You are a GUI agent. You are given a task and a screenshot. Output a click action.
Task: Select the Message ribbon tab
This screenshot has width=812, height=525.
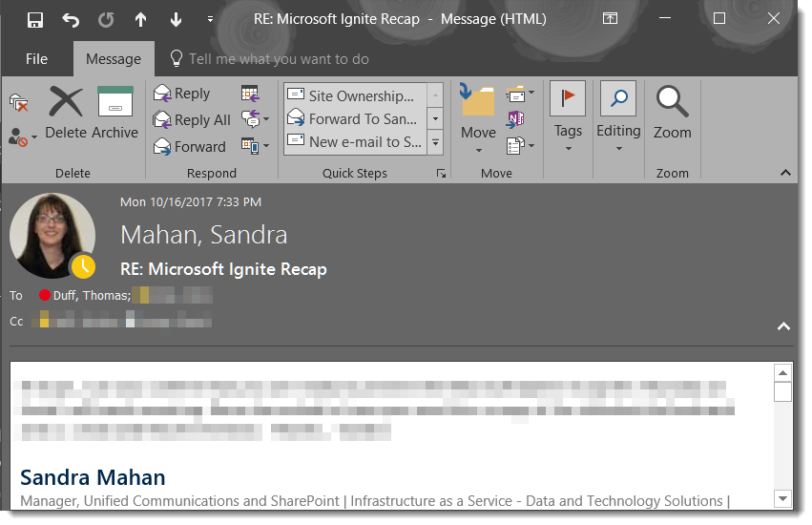click(113, 59)
